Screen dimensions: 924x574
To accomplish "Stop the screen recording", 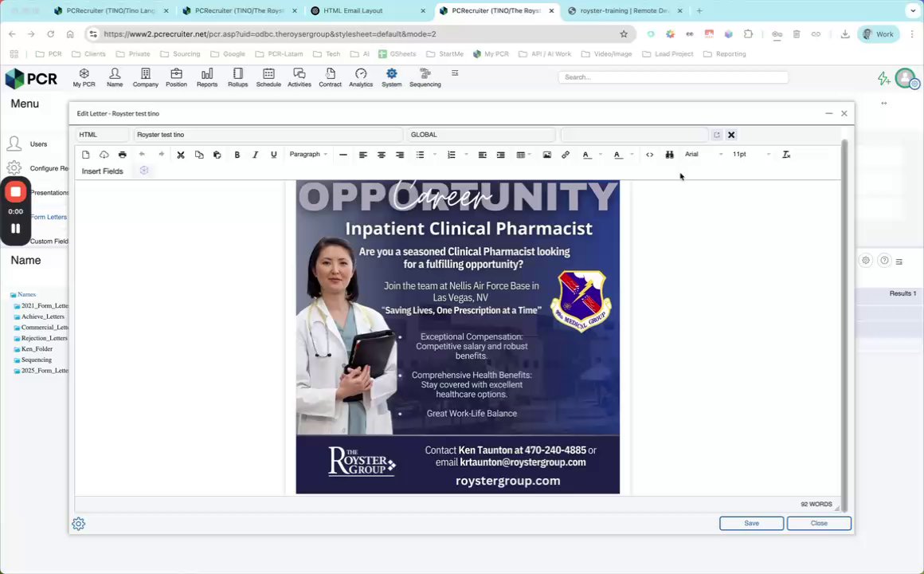I will 16,191.
